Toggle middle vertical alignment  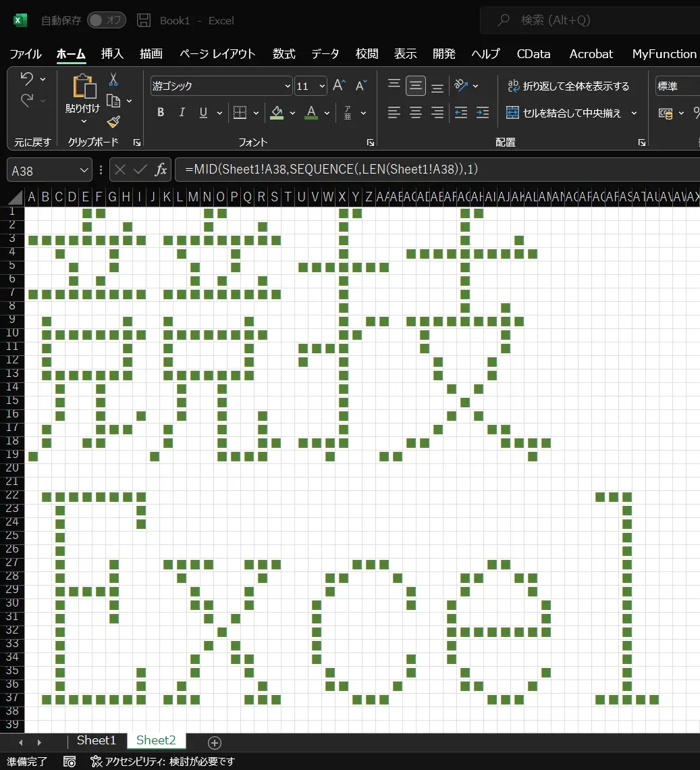(415, 86)
